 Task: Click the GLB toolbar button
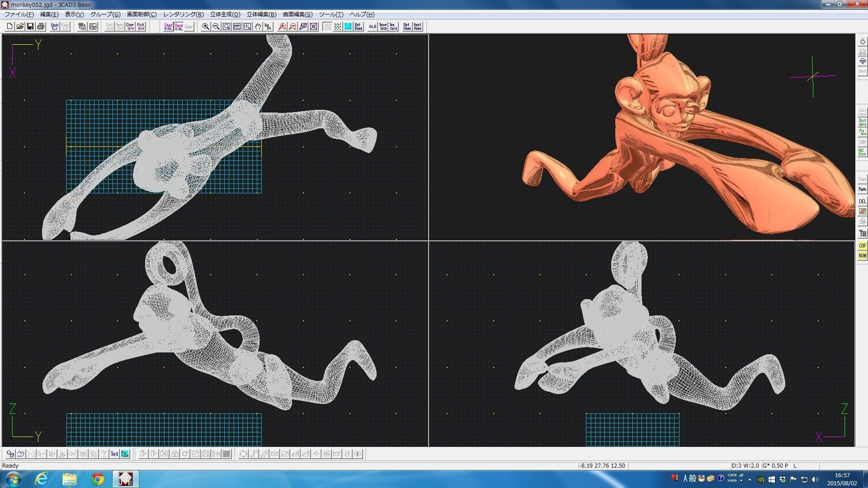click(x=373, y=27)
